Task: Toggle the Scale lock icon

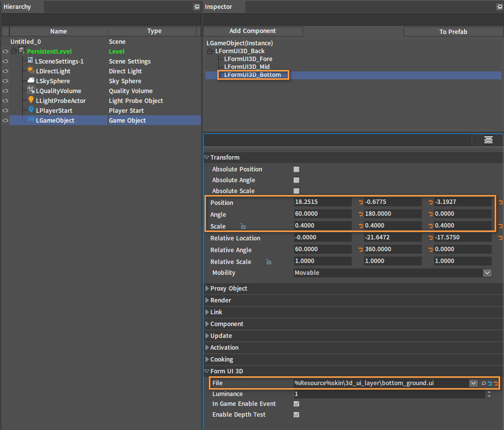Action: pos(243,226)
